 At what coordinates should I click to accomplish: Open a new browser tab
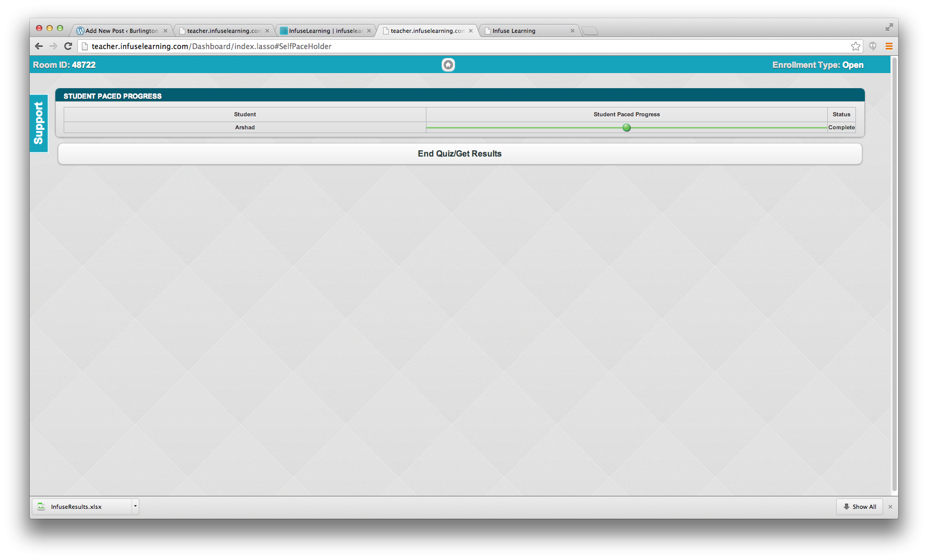[x=590, y=31]
